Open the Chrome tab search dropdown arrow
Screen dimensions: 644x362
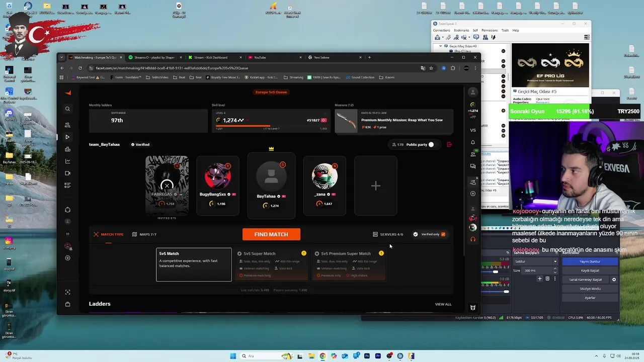tap(62, 57)
